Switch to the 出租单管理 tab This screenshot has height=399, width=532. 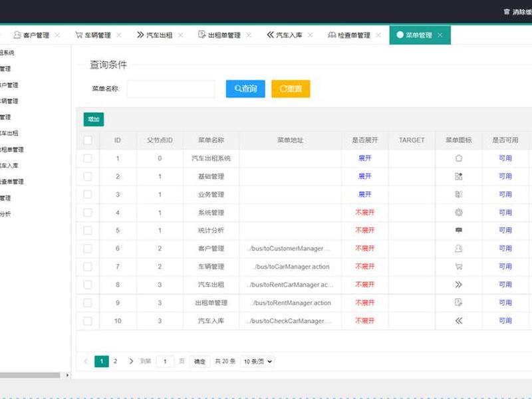click(224, 35)
